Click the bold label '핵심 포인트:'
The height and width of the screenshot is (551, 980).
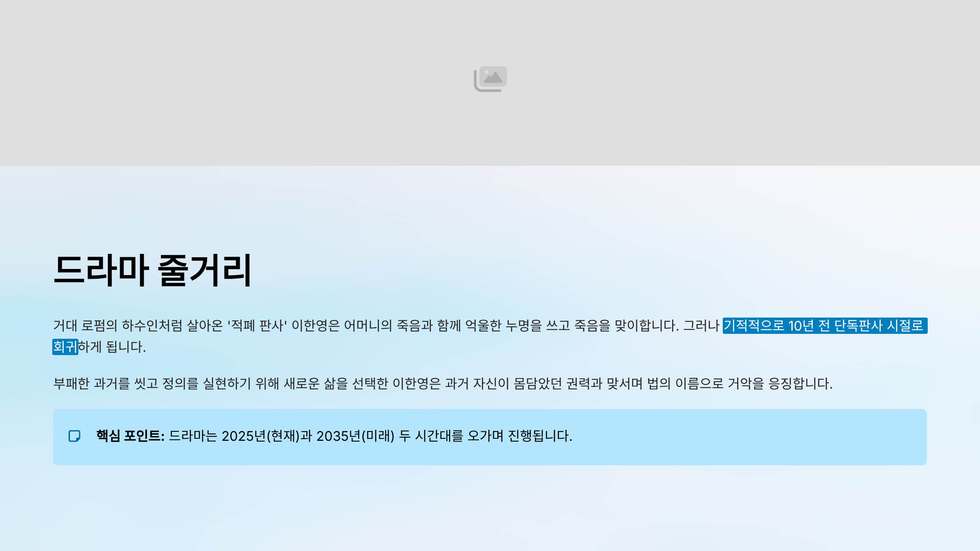click(x=130, y=436)
